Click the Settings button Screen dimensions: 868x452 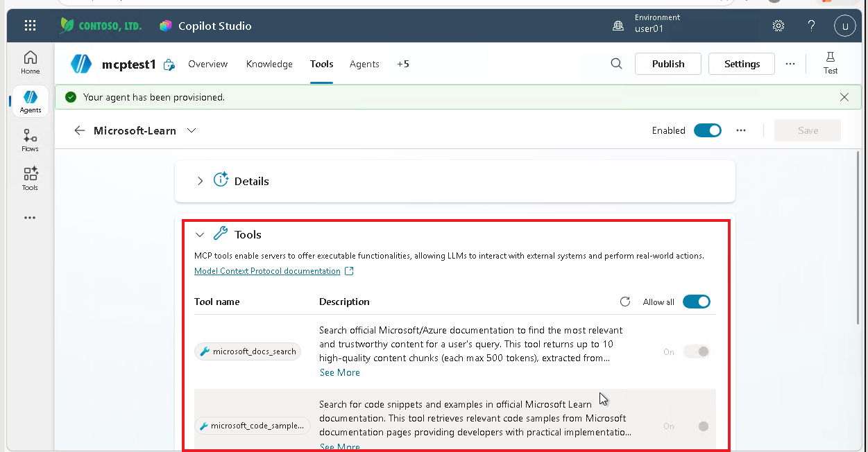[x=742, y=64]
